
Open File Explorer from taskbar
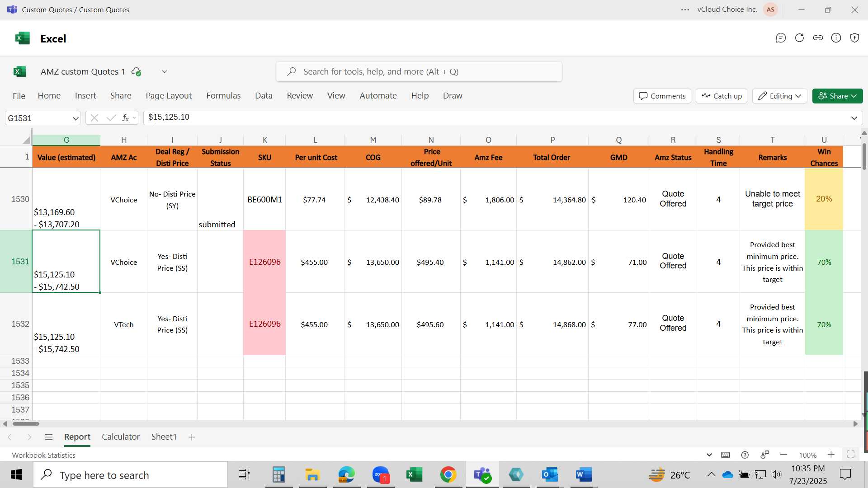(312, 475)
